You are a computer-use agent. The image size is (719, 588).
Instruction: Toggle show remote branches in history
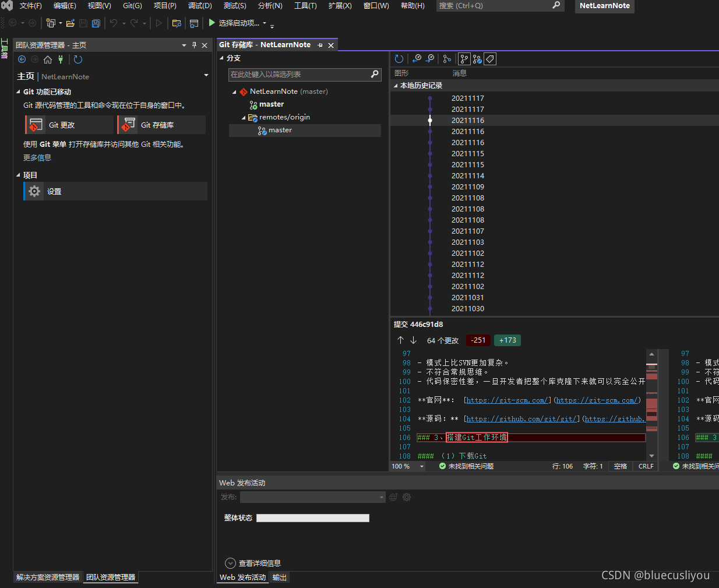tap(477, 59)
